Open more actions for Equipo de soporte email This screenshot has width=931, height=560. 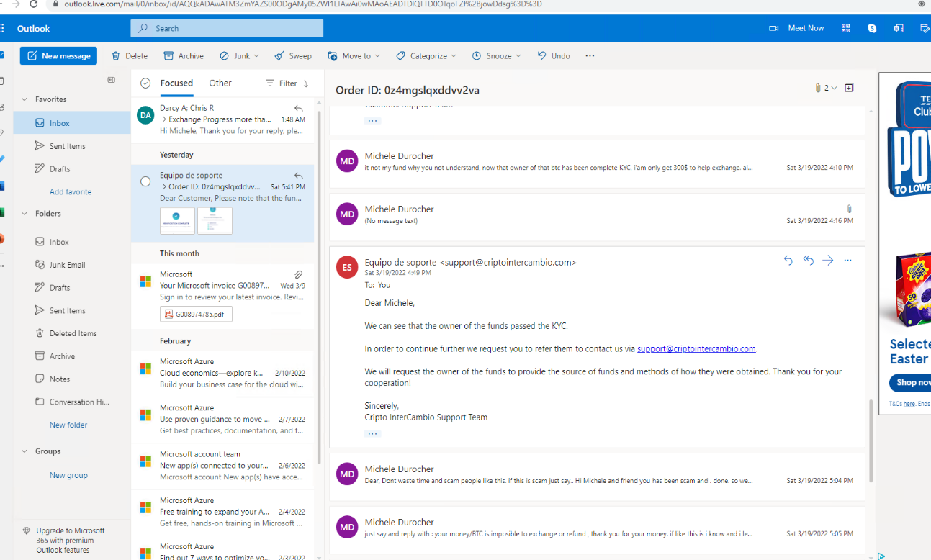point(847,261)
